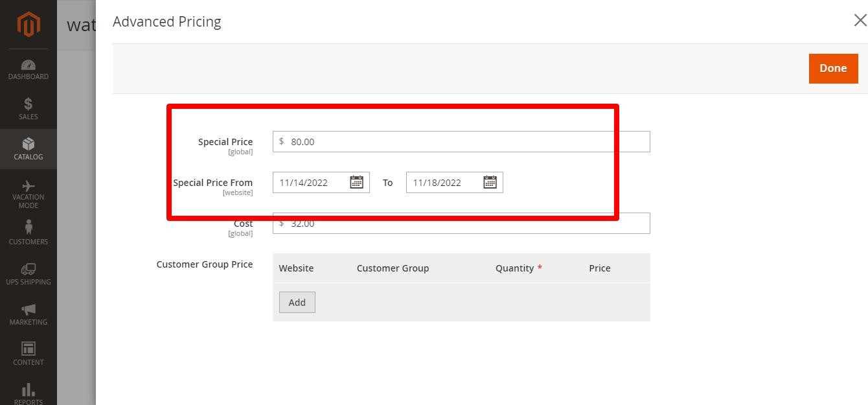Open the Catalog sidebar menu
Screen dimensions: 868x405
(x=28, y=149)
